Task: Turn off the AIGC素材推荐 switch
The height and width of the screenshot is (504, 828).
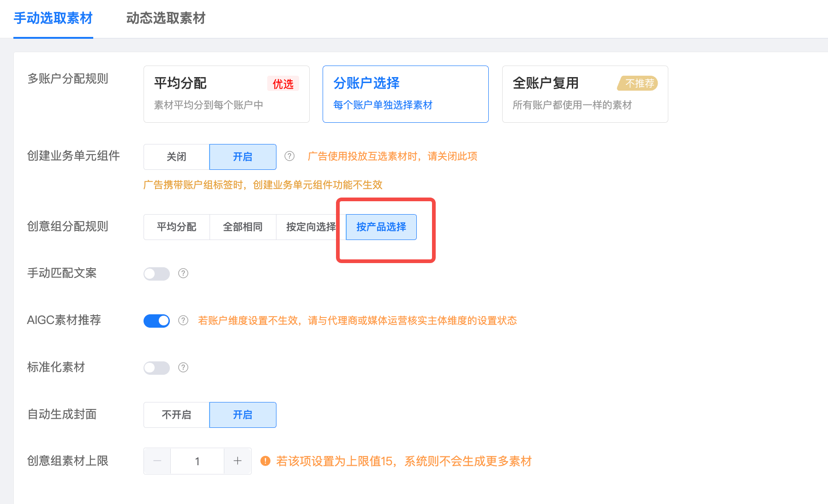Action: 156,321
